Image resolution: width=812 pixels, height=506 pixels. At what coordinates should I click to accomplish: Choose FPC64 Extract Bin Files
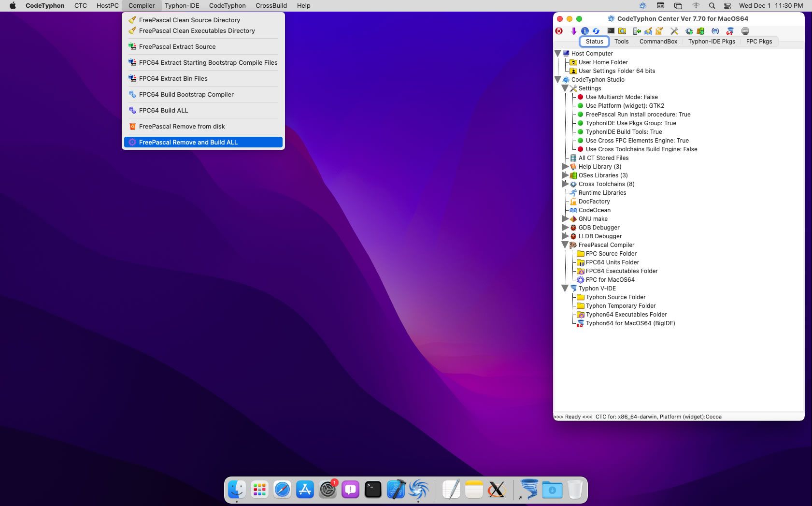coord(203,78)
